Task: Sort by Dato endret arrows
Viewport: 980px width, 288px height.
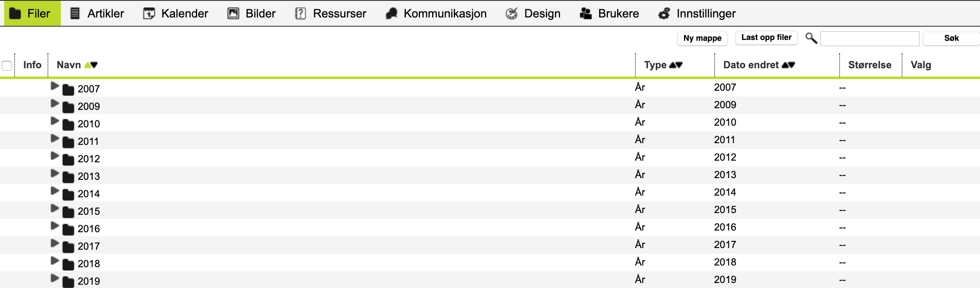Action: pyautogui.click(x=788, y=65)
